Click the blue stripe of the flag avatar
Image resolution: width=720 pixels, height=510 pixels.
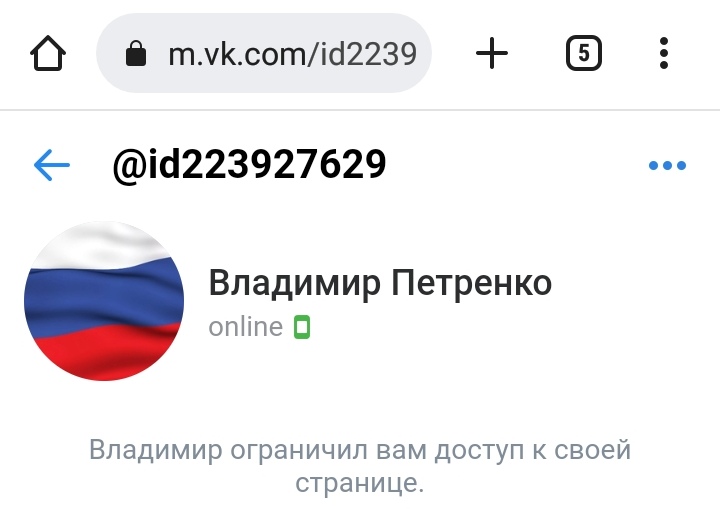coord(104,297)
